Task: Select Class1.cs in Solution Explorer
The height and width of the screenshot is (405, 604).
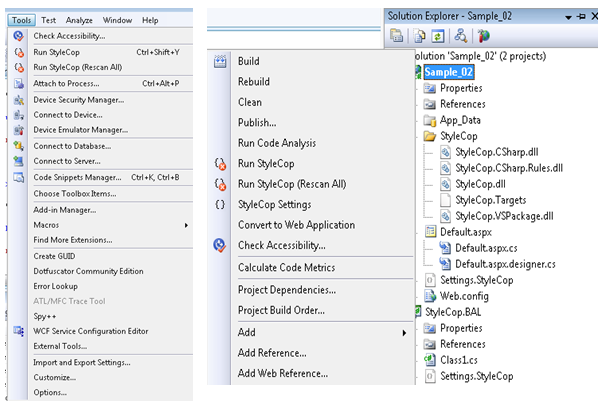Action: click(x=459, y=360)
